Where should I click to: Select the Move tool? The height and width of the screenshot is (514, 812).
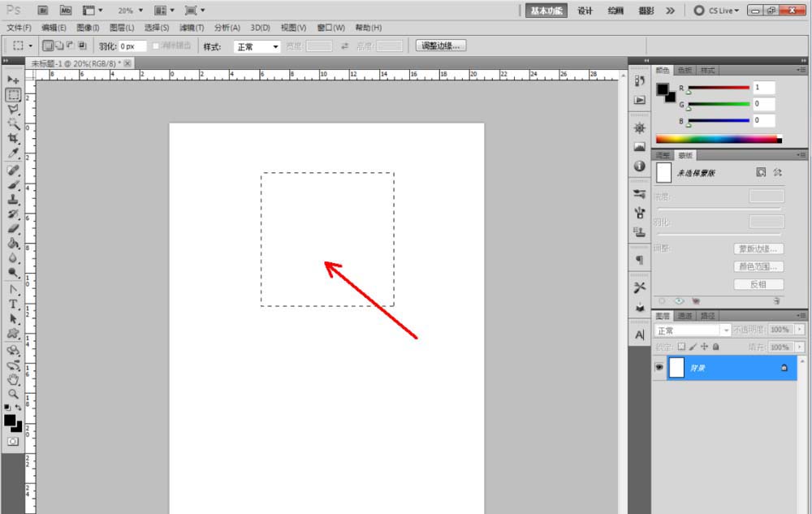(13, 80)
